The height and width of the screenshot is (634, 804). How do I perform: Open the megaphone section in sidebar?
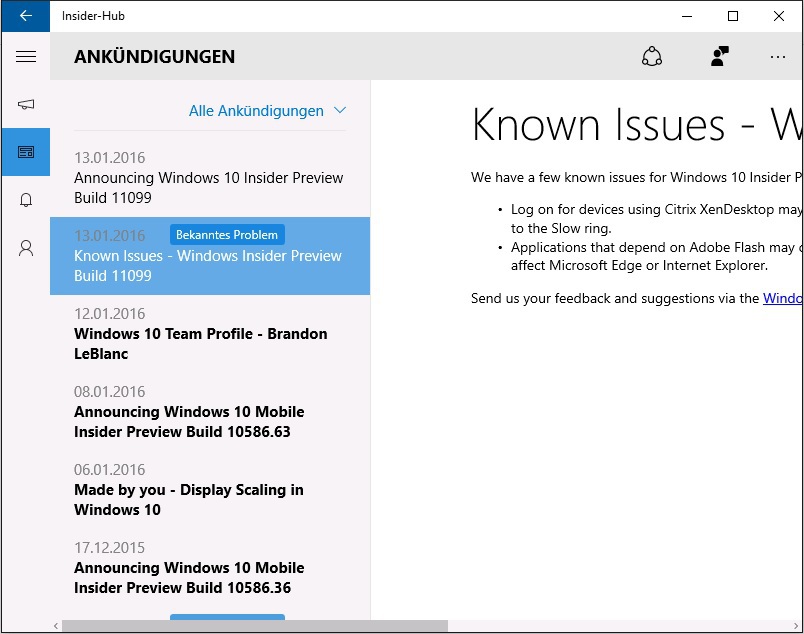[26, 105]
